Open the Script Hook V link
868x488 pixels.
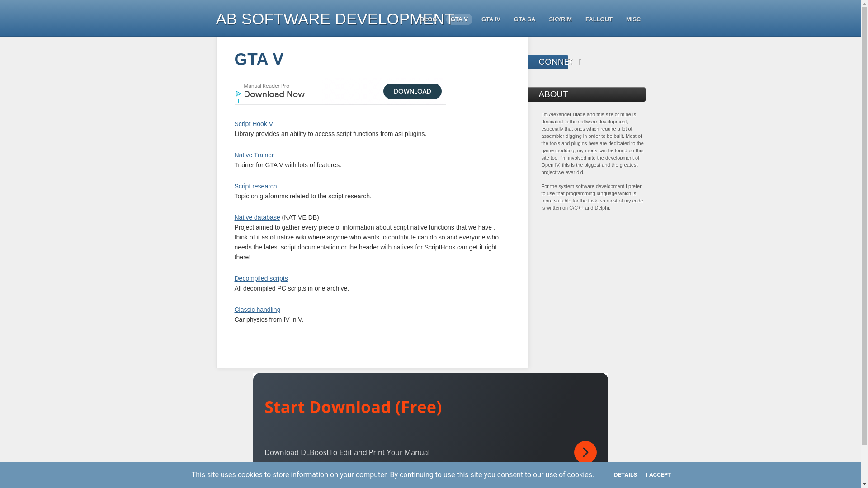tap(254, 124)
